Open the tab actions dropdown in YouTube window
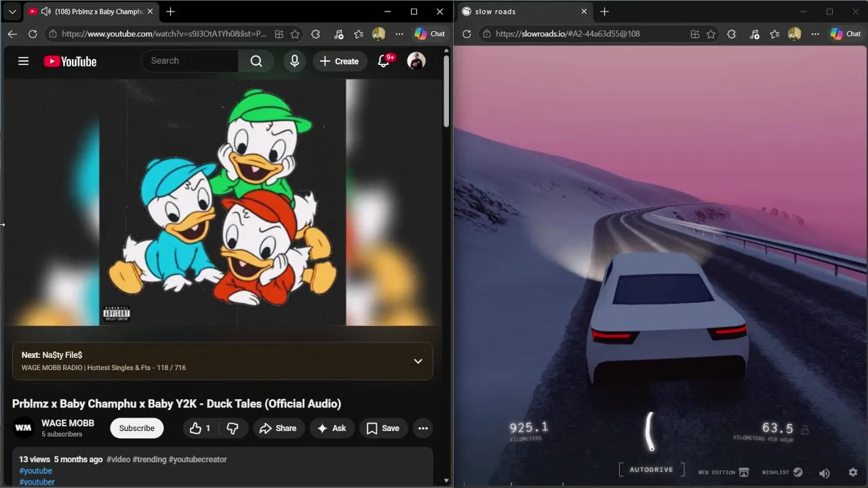The height and width of the screenshot is (488, 868). 12,12
